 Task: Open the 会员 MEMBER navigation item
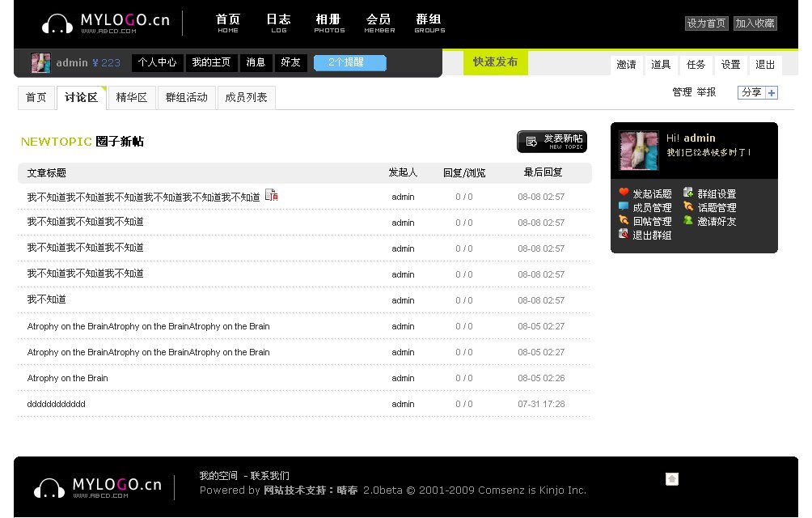379,23
